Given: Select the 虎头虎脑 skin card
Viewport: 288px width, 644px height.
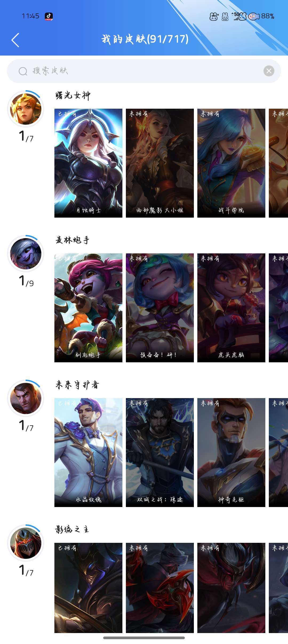Looking at the screenshot, I should 231,308.
